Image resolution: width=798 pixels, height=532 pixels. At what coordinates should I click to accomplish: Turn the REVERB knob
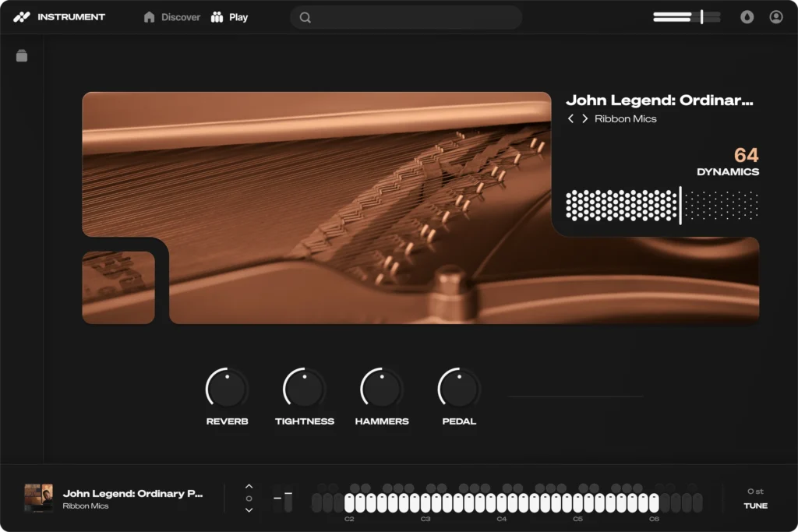pos(227,388)
